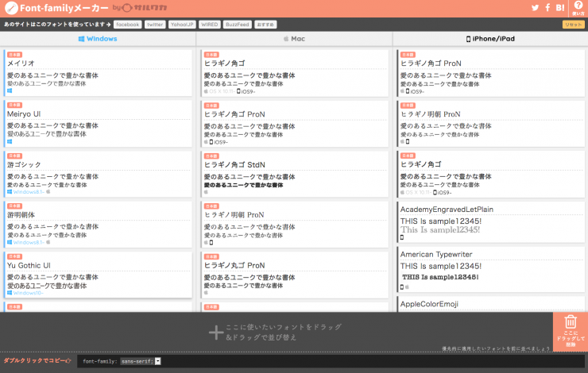The image size is (588, 373).
Task: Switch to the Mac tab
Action: pos(294,39)
